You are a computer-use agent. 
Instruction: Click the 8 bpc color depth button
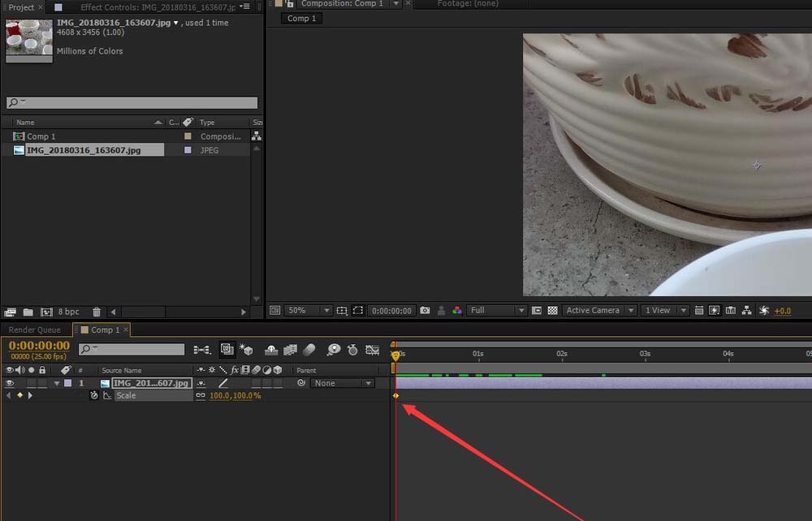click(68, 312)
